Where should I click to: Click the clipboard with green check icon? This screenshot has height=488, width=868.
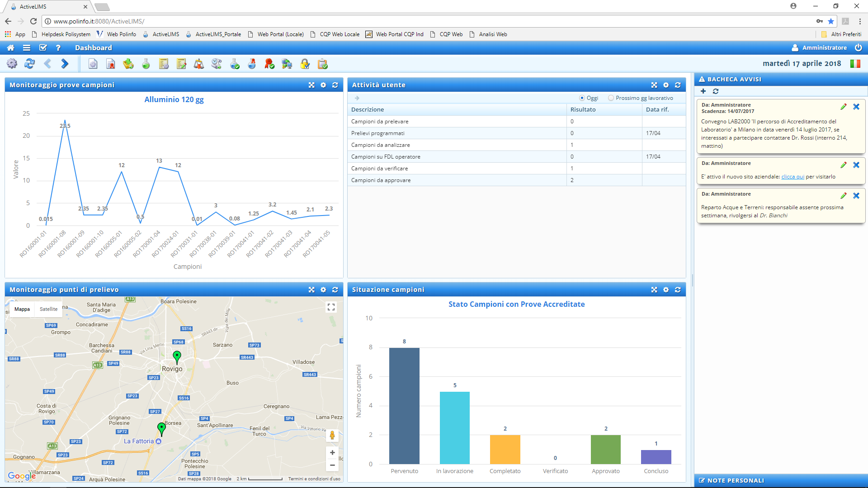tap(323, 64)
